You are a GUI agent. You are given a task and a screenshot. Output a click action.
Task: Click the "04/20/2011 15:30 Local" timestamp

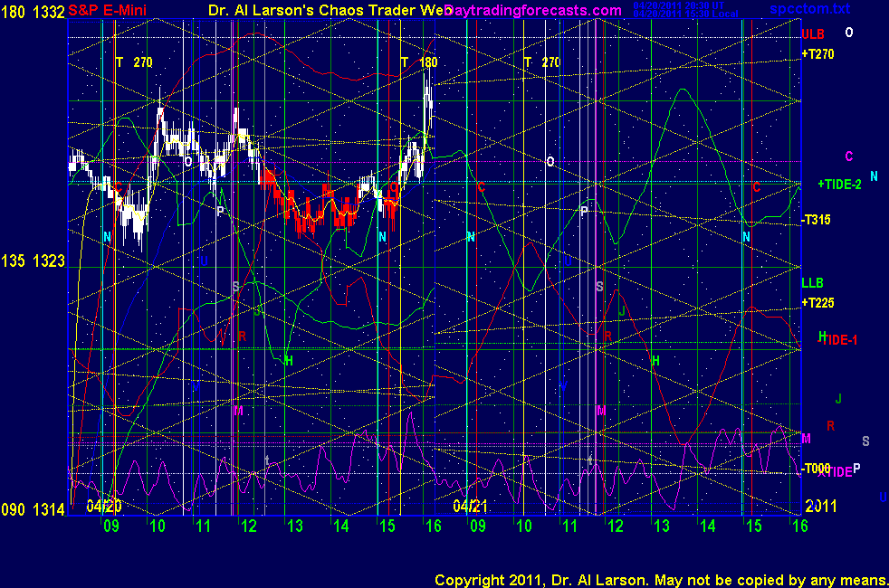(x=685, y=14)
